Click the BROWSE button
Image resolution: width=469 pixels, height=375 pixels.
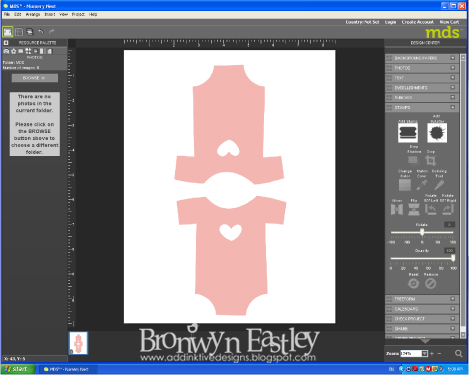pos(35,78)
